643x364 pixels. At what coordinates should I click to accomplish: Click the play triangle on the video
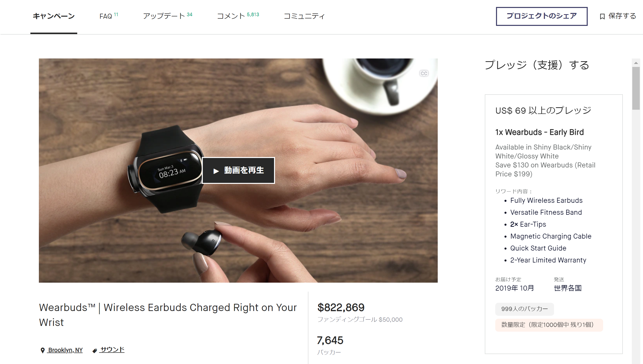[216, 171]
